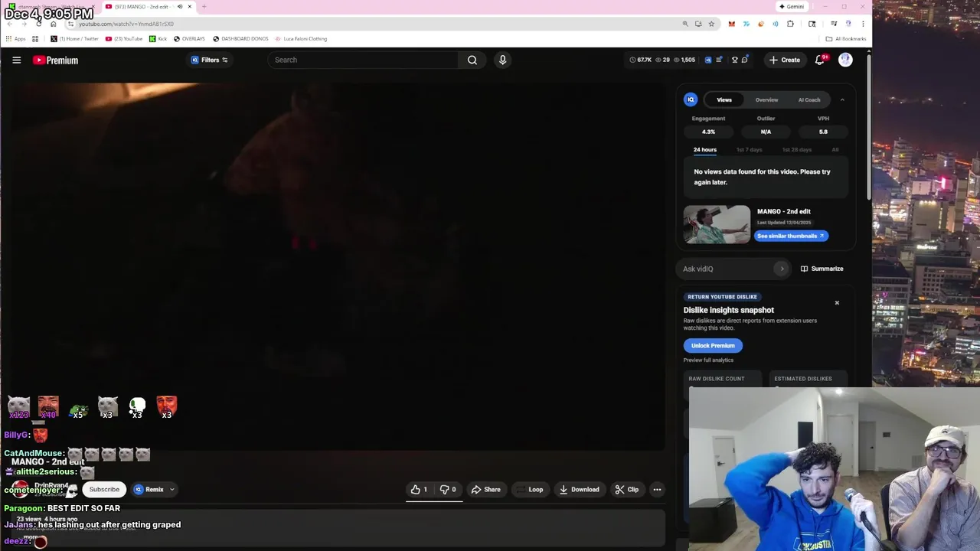Image resolution: width=980 pixels, height=551 pixels.
Task: Submit the Ask vidIQ arrow button
Action: (782, 269)
